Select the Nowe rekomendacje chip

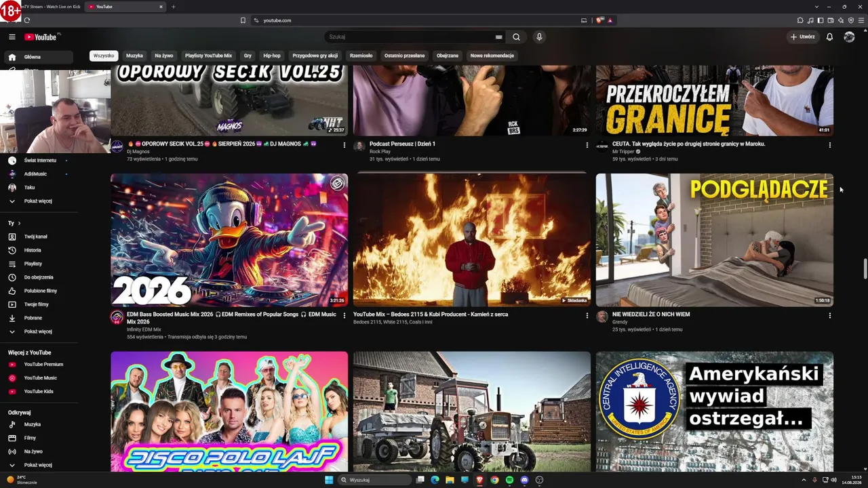pyautogui.click(x=492, y=56)
